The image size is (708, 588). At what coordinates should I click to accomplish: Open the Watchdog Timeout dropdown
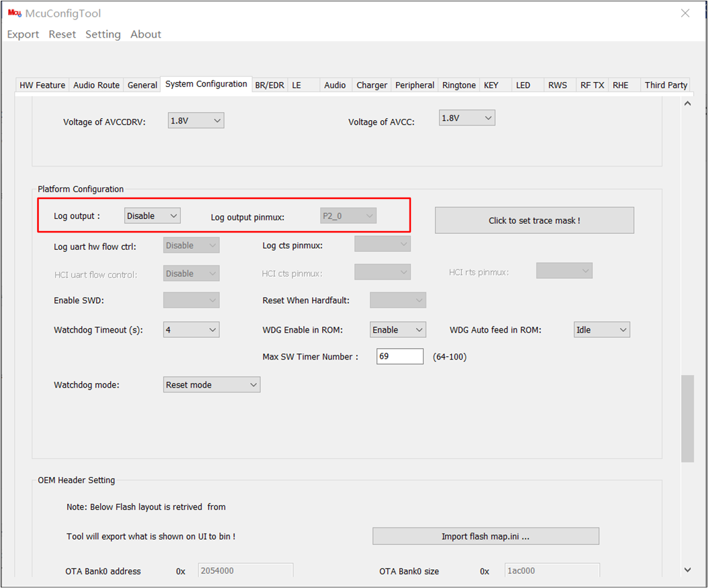[191, 330]
